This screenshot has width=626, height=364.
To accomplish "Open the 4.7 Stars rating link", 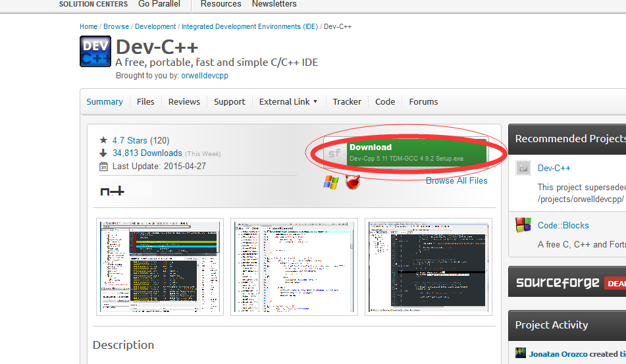I will [x=130, y=140].
